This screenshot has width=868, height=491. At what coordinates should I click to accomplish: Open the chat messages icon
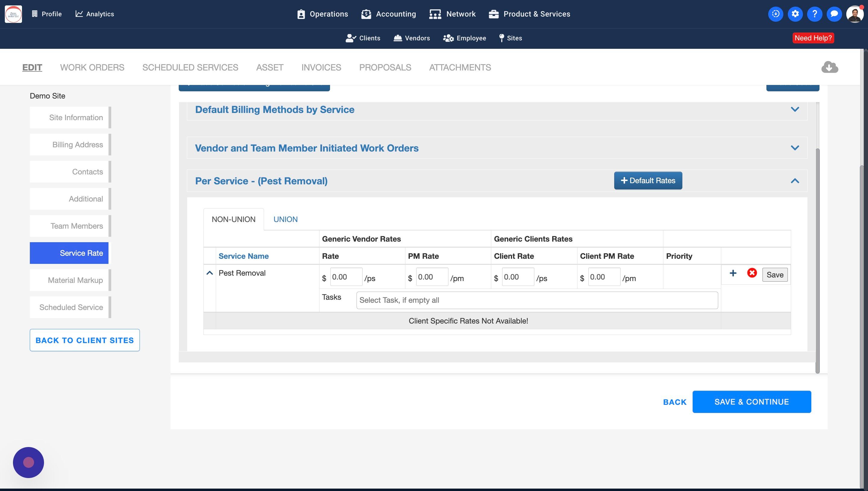(x=834, y=14)
